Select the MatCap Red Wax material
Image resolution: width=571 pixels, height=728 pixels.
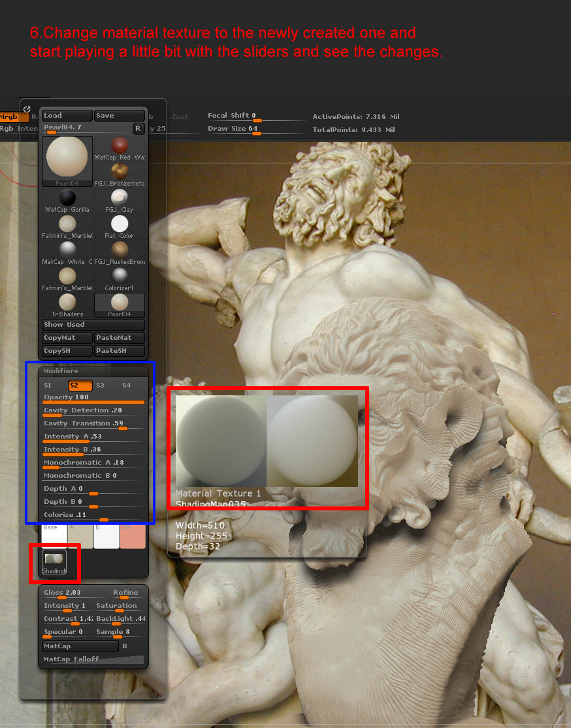tap(120, 149)
